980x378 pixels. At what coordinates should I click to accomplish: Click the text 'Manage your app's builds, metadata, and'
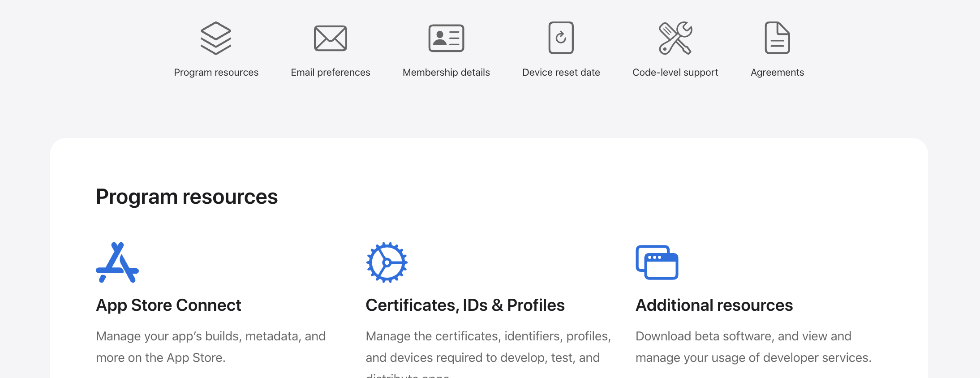(x=211, y=336)
